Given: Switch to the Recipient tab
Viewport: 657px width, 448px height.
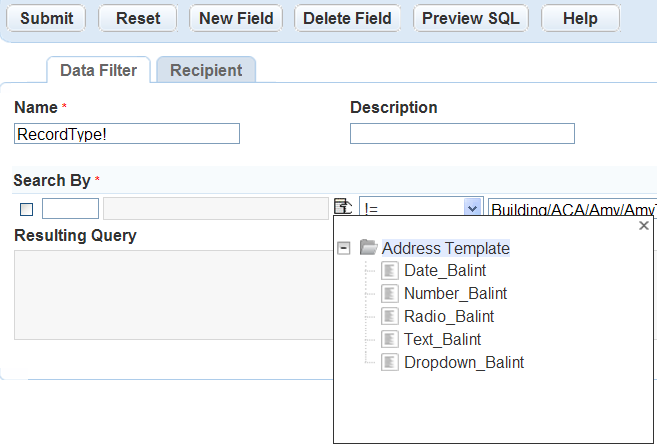Looking at the screenshot, I should coord(206,70).
